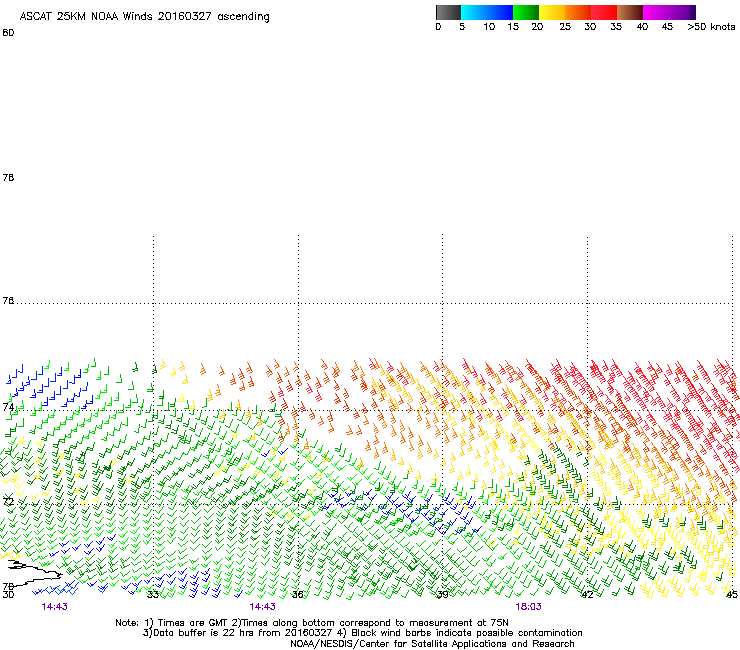740x650 pixels.
Task: Click legend scale value '35'
Action: point(616,27)
